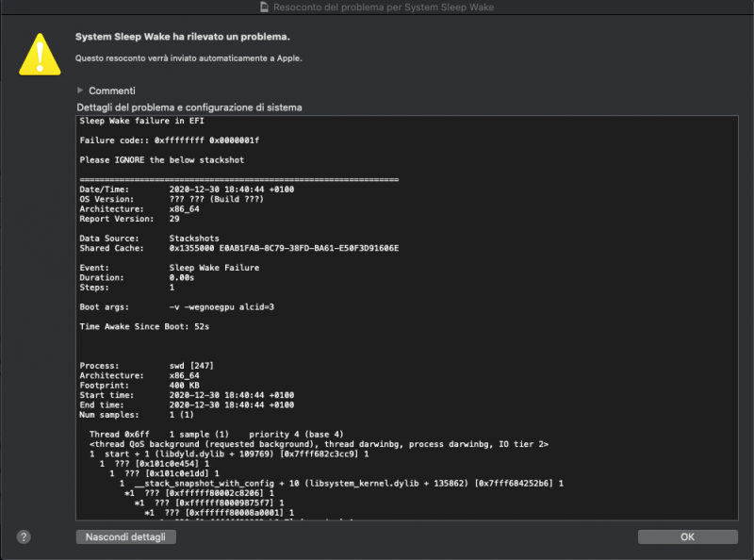Image resolution: width=754 pixels, height=560 pixels.
Task: Click the Failure code 0xffffffff 0x0000001f line
Action: tap(170, 140)
